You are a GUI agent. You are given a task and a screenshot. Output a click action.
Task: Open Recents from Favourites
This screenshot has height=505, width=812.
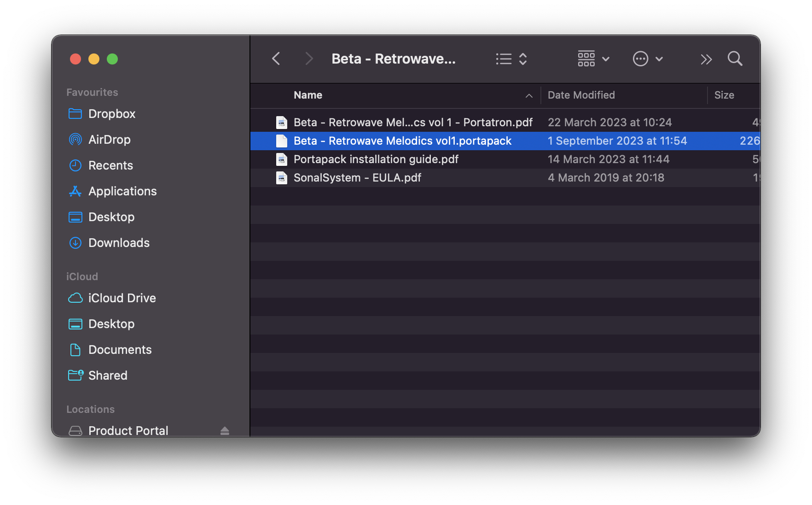[110, 165]
